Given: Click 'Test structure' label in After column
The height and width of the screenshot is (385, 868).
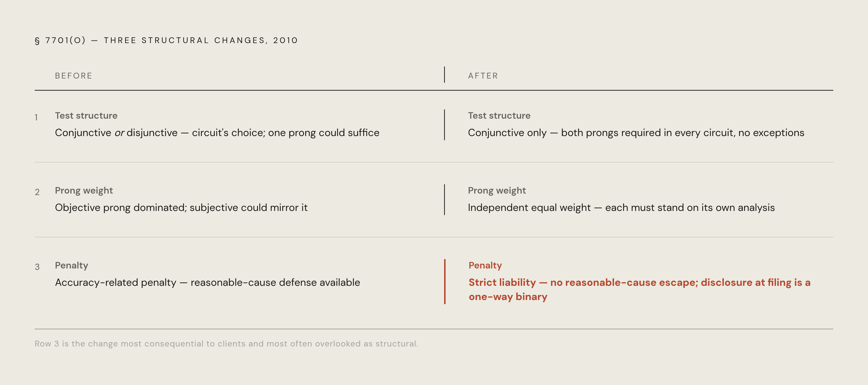Looking at the screenshot, I should click(499, 115).
